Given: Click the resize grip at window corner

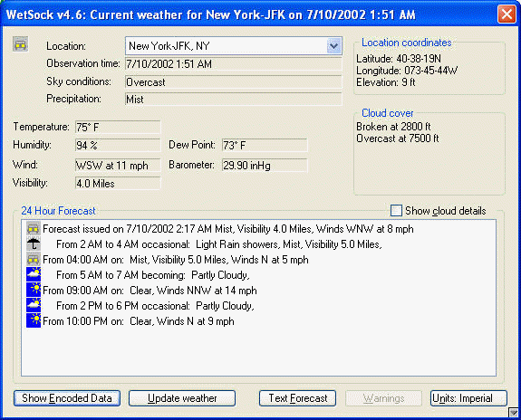Looking at the screenshot, I should tap(514, 413).
